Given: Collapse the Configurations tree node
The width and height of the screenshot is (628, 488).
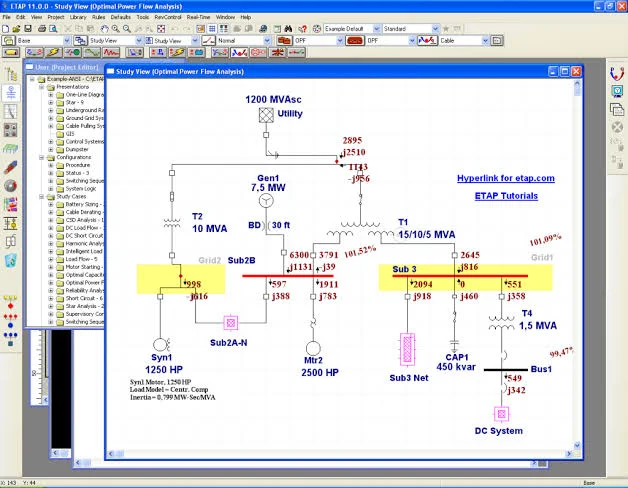Looking at the screenshot, I should [42, 157].
